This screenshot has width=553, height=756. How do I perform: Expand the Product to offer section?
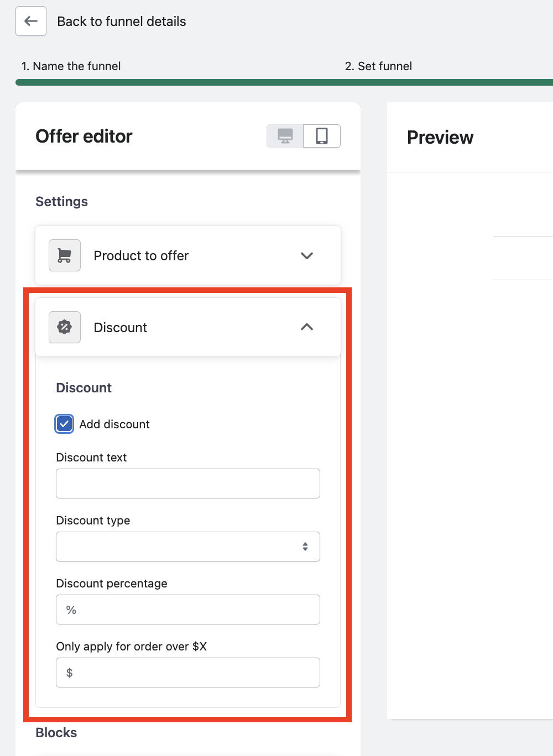point(306,255)
